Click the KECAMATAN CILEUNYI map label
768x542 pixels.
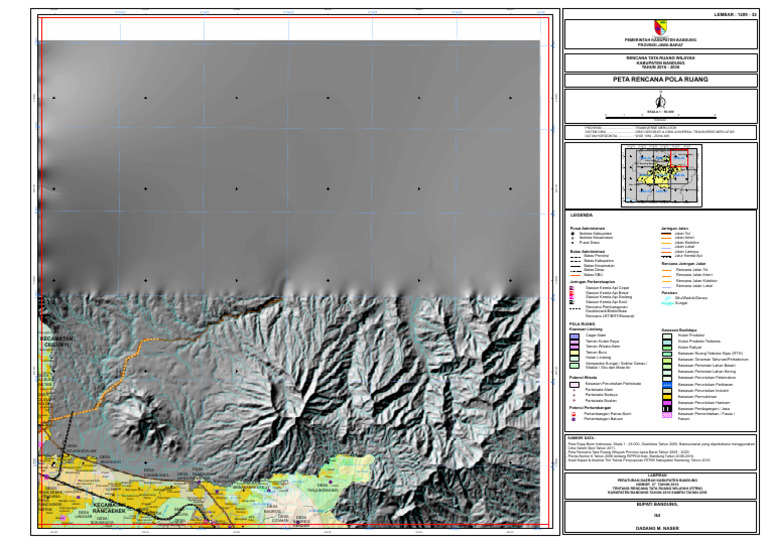tap(57, 342)
